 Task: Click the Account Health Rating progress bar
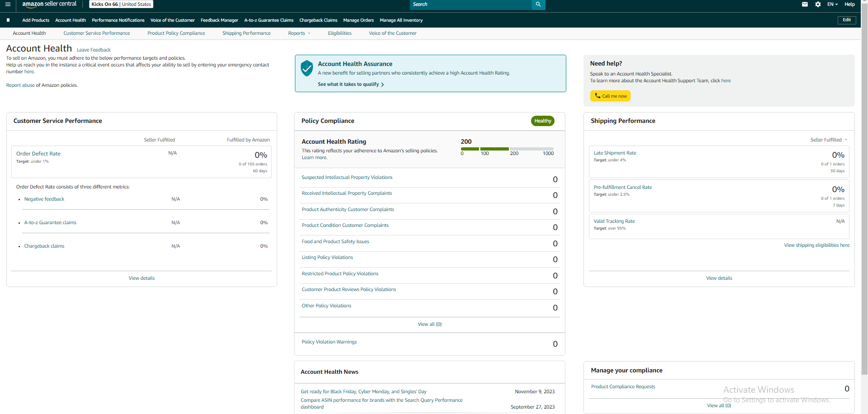(x=507, y=149)
